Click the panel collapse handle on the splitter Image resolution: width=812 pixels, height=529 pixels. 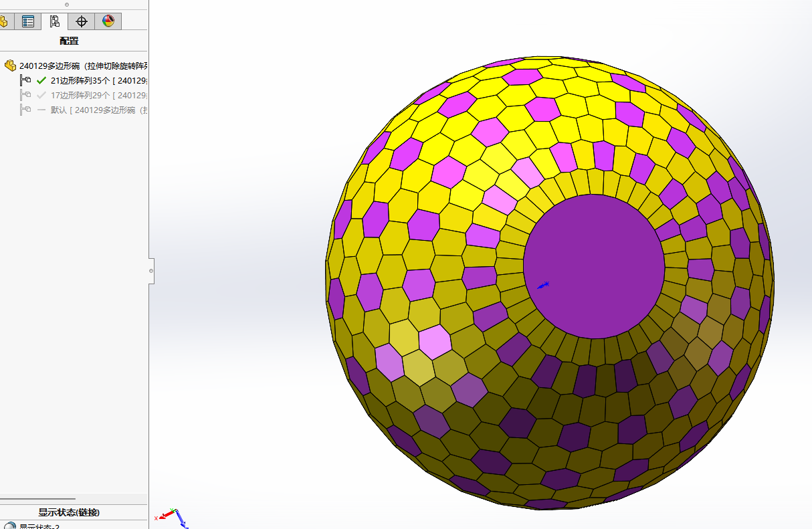[151, 271]
